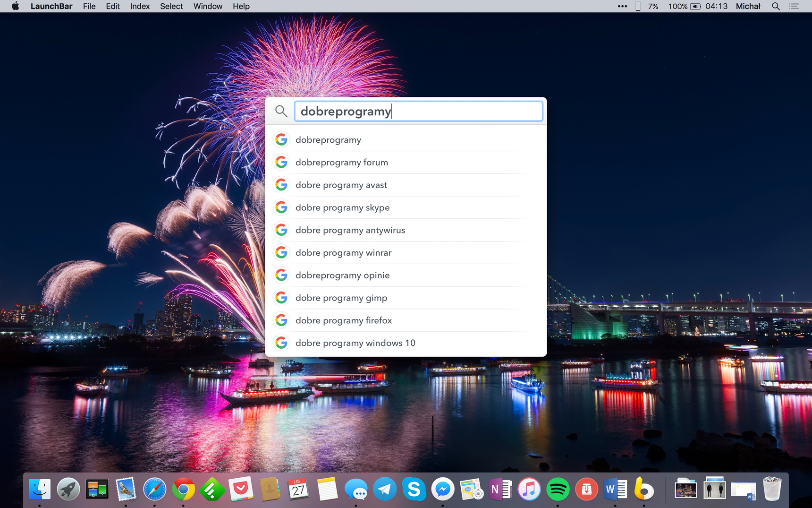
Task: Launch Microsoft Word from the Dock
Action: [x=615, y=489]
